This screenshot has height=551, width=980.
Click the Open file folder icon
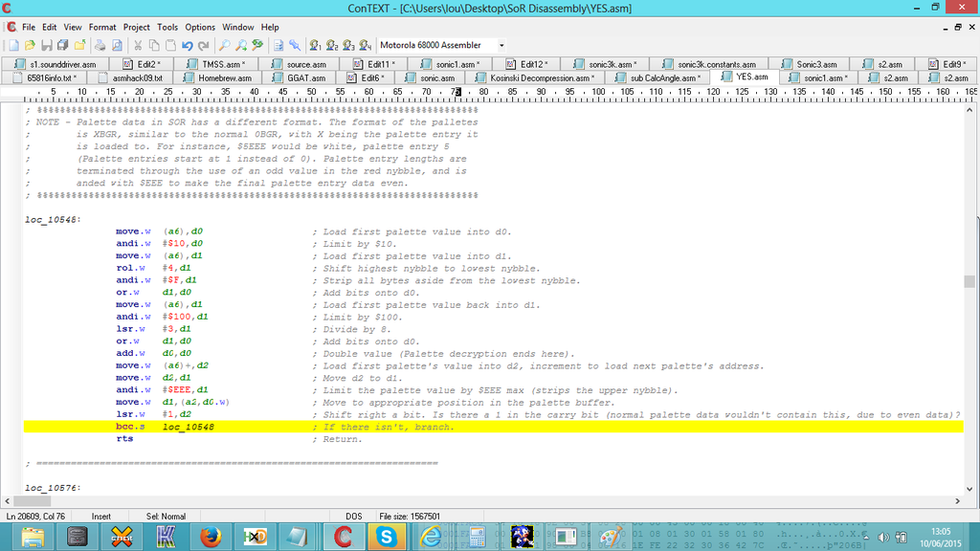pos(30,45)
